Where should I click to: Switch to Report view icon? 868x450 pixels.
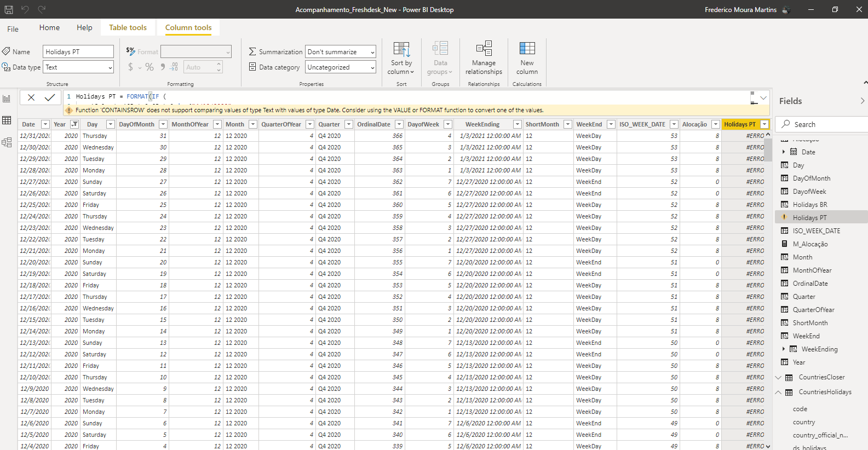7,99
